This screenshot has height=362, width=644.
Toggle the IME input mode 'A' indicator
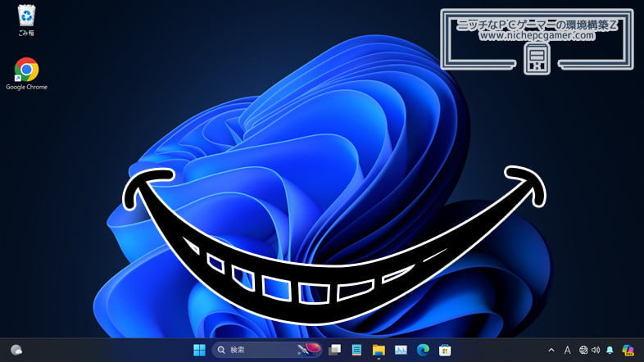click(567, 350)
